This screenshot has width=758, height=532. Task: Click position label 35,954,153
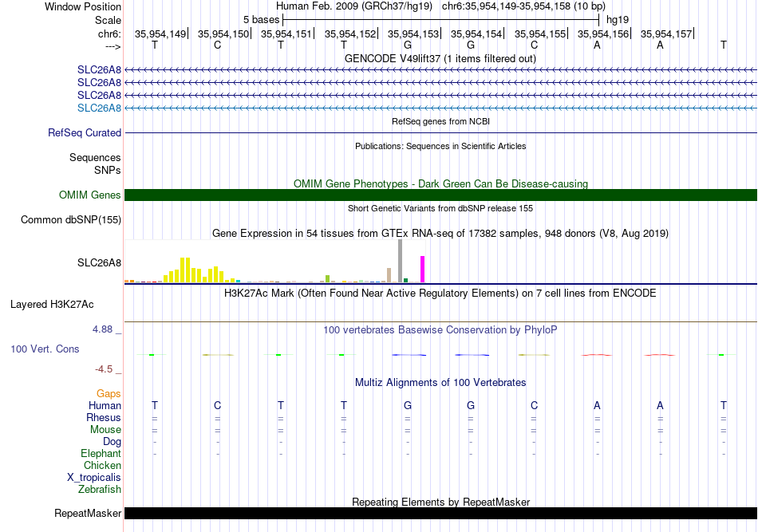click(x=413, y=33)
